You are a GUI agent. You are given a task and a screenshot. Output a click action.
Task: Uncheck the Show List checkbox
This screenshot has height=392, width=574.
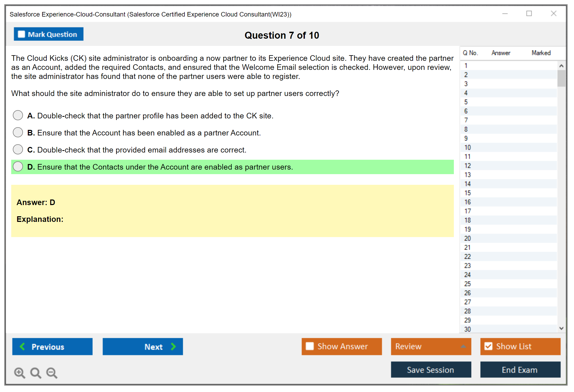[488, 346]
